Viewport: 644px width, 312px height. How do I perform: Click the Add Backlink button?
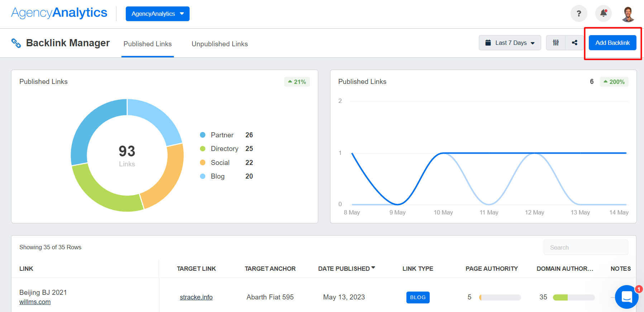(612, 43)
